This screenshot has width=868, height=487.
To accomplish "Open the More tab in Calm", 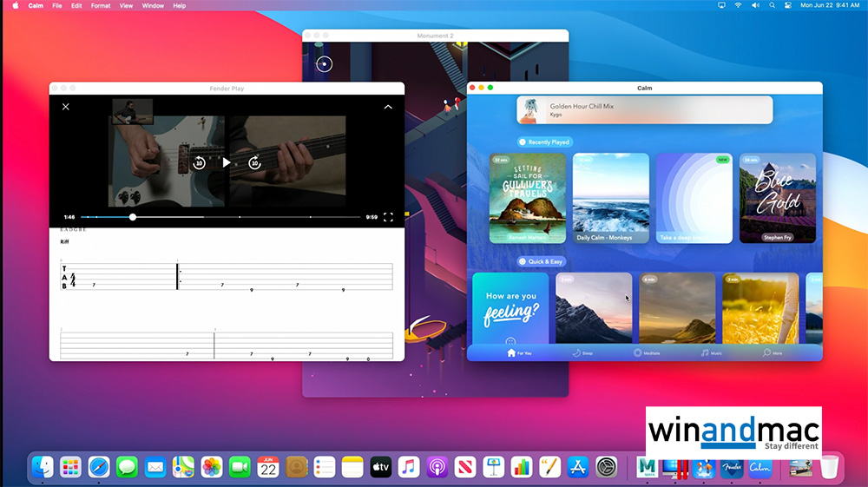I will tap(773, 353).
